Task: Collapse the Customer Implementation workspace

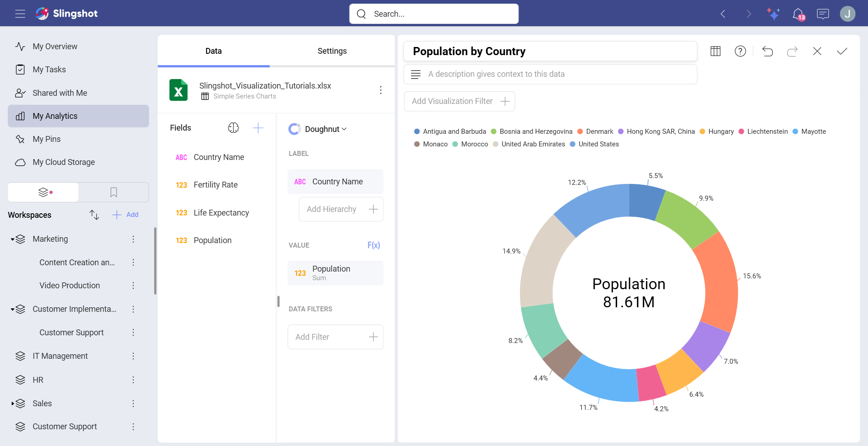Action: tap(13, 310)
